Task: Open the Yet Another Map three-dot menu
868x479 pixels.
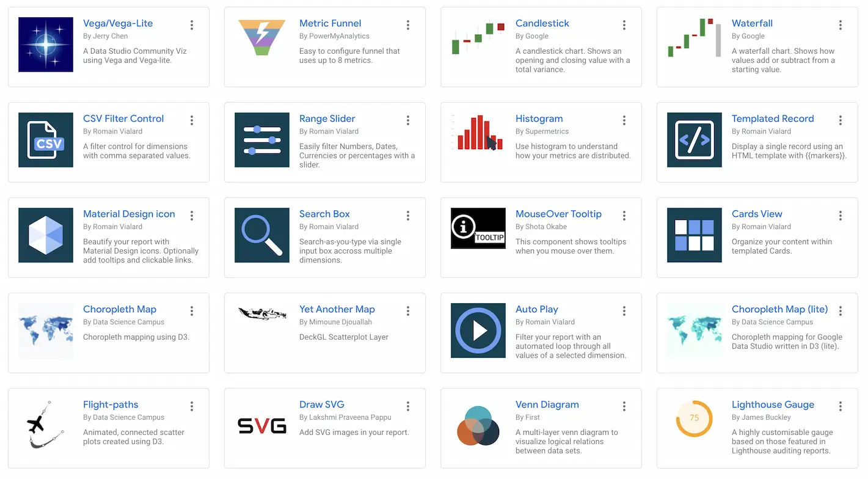Action: click(x=408, y=311)
